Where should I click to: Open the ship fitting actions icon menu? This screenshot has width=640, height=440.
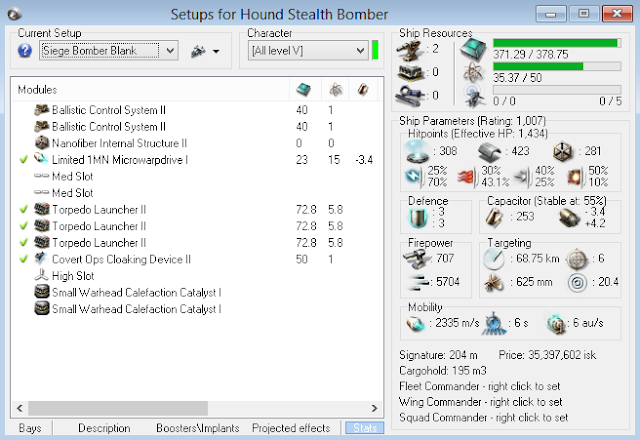[x=198, y=51]
